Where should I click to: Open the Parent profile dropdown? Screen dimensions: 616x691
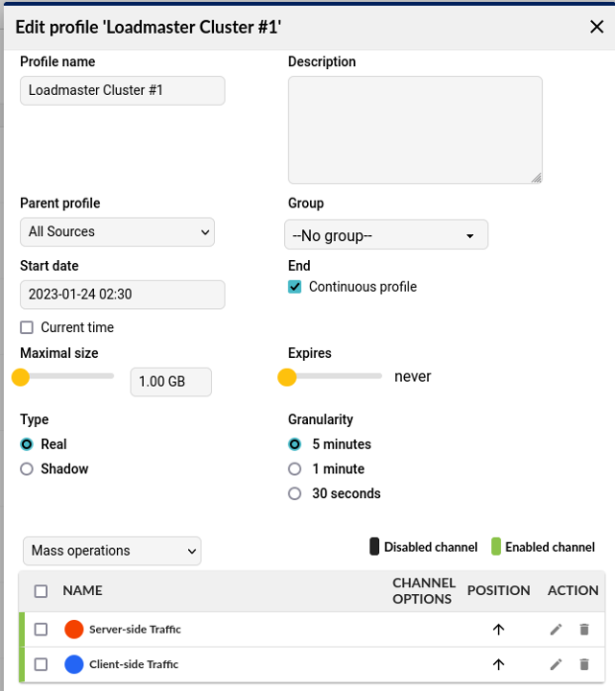click(117, 232)
